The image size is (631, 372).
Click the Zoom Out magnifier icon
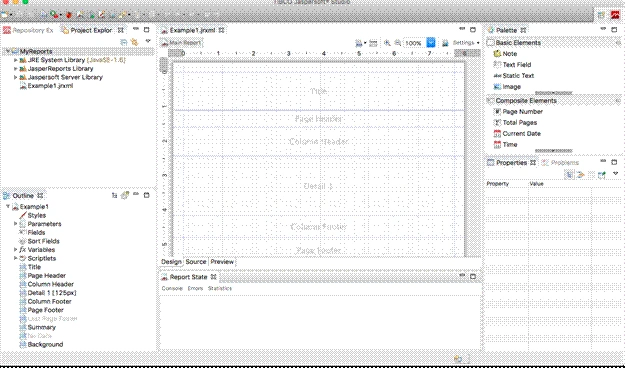tap(398, 43)
